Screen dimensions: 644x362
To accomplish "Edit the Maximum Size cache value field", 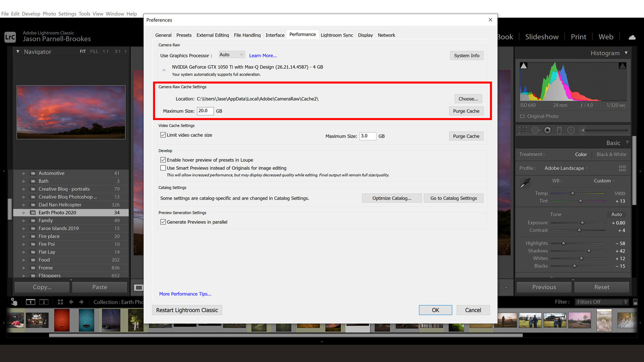I will [x=205, y=111].
